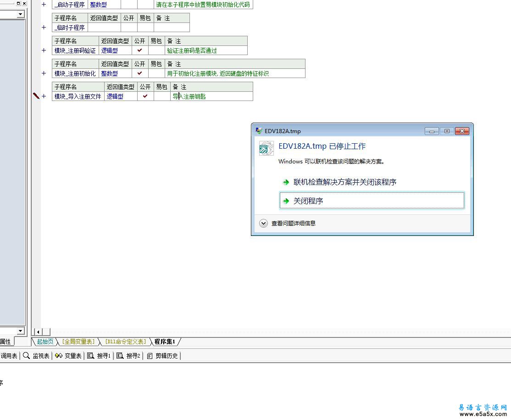Toggle 公开 checkmark for 模块_导入注册文件
The width and height of the screenshot is (511, 420).
tap(145, 96)
